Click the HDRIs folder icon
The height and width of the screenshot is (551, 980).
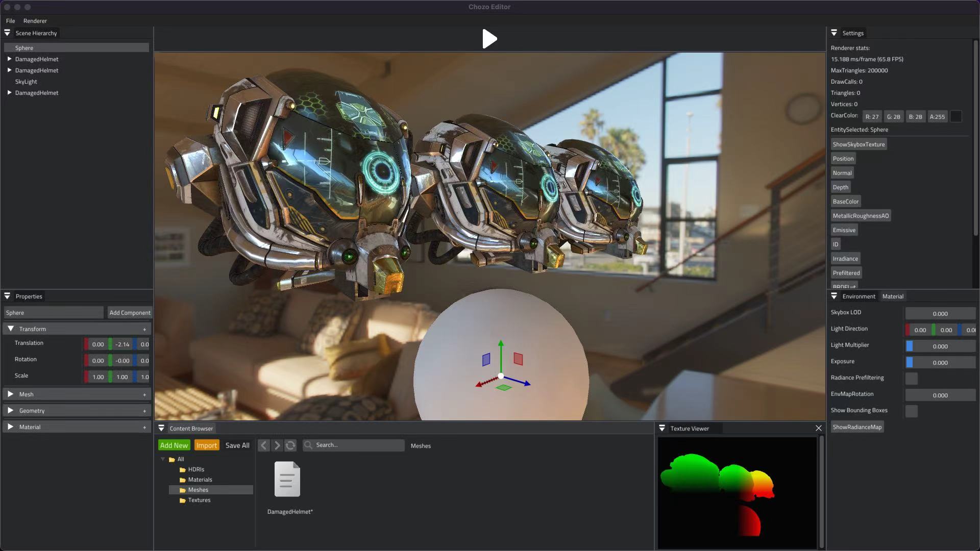(183, 470)
